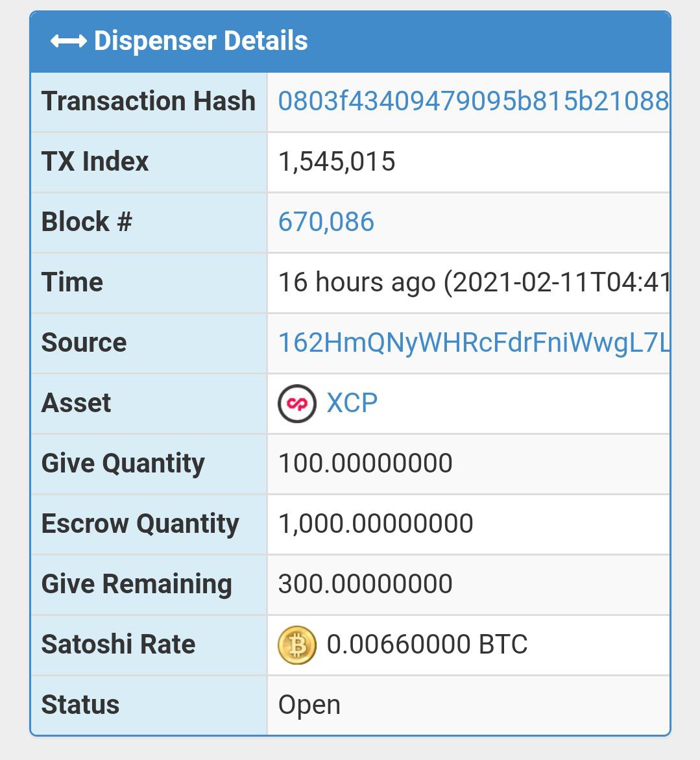Click the XCP asset logo icon

tap(297, 403)
